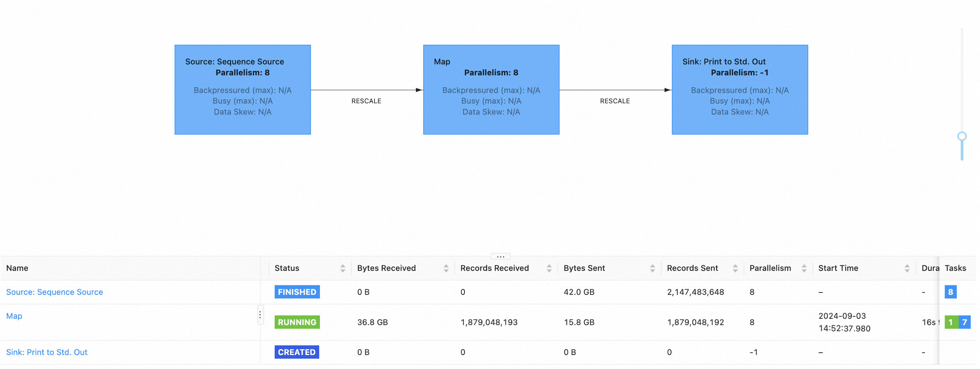
Task: Click the blue 7 task badge
Action: (x=964, y=322)
